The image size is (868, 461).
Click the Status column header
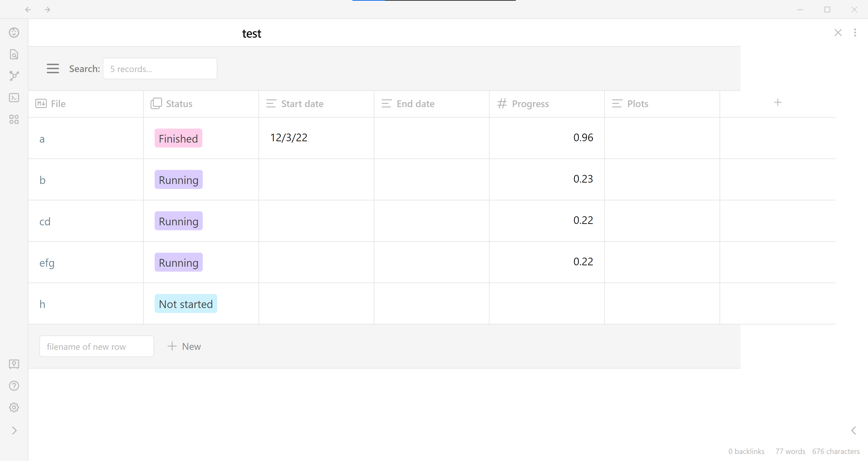[x=179, y=104]
